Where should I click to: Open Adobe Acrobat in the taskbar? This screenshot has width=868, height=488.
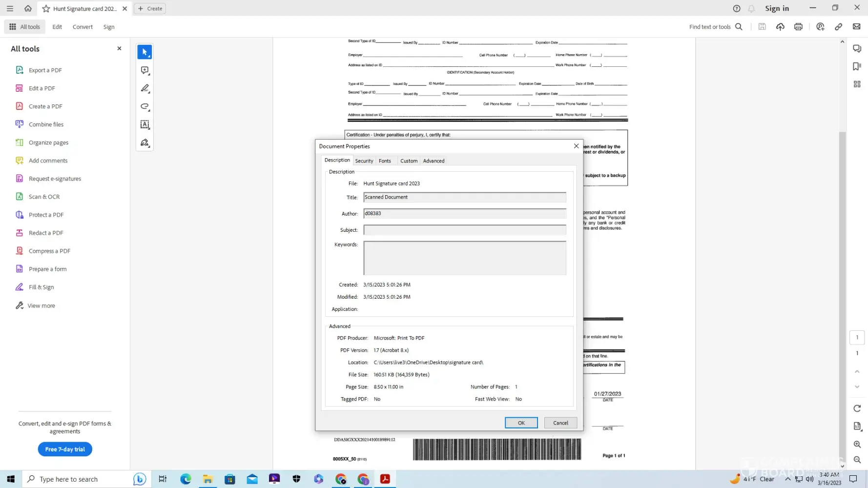385,479
